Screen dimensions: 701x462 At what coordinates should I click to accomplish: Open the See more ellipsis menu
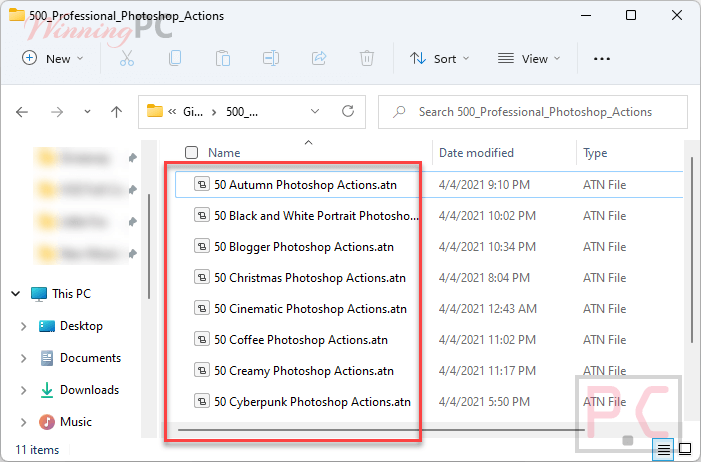(602, 59)
